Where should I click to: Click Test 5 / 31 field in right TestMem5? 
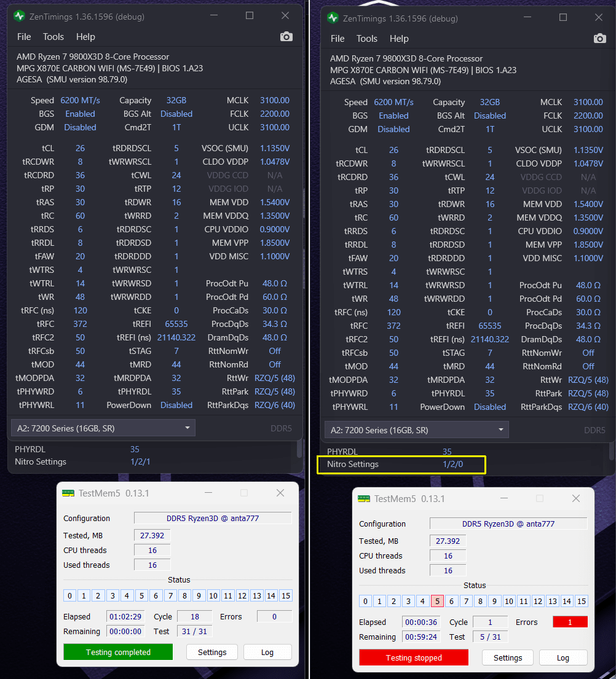(491, 637)
